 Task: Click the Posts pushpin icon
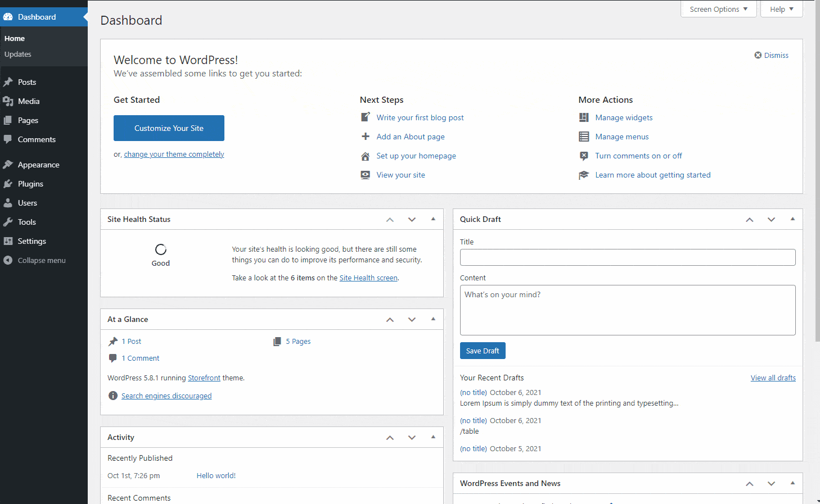coord(8,82)
